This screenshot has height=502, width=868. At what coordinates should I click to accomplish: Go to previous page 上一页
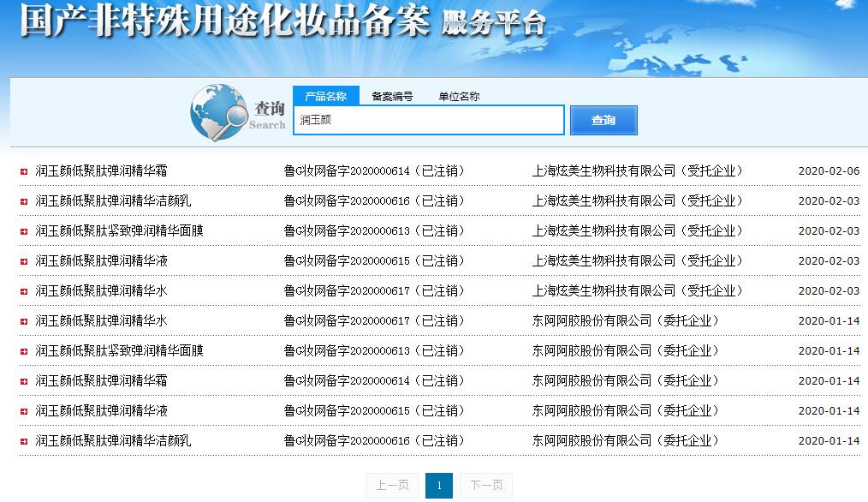coord(392,486)
